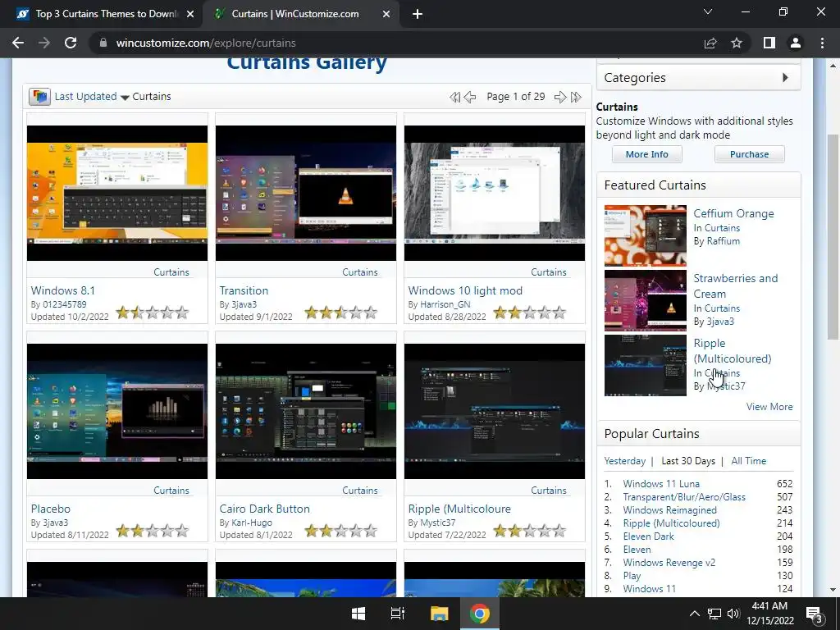Viewport: 840px width, 630px height.
Task: Select the Curtains WinCustomize.com tab
Action: click(x=295, y=14)
